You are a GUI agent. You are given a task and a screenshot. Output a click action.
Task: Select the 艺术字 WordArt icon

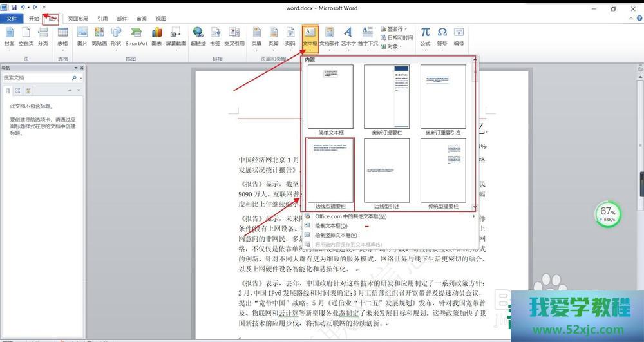pyautogui.click(x=348, y=35)
